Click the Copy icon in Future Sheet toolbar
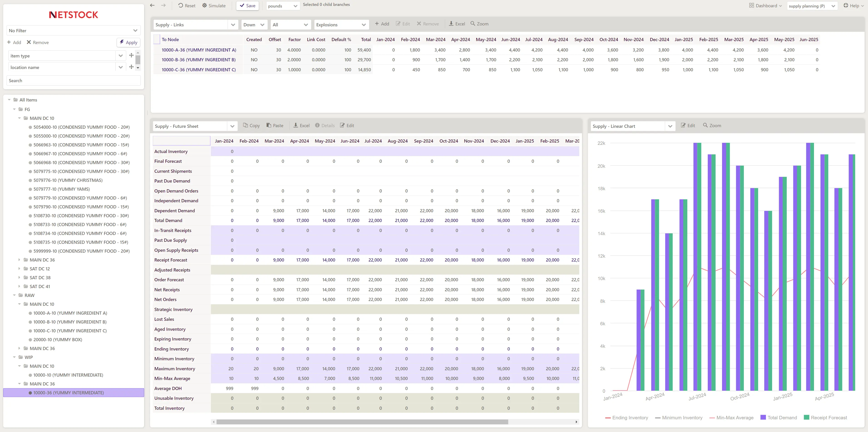868x432 pixels. [x=245, y=125]
